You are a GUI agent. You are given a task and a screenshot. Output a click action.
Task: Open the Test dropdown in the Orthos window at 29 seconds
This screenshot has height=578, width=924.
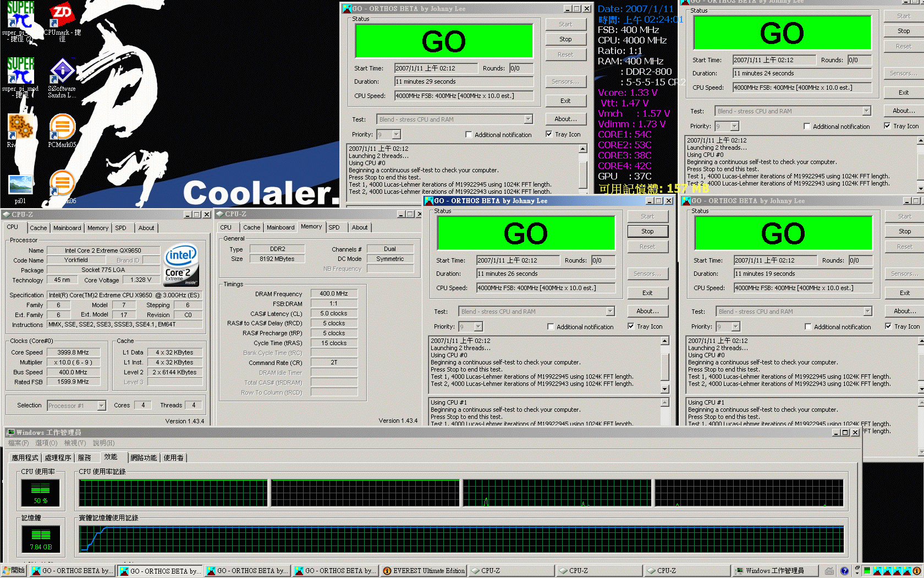528,119
